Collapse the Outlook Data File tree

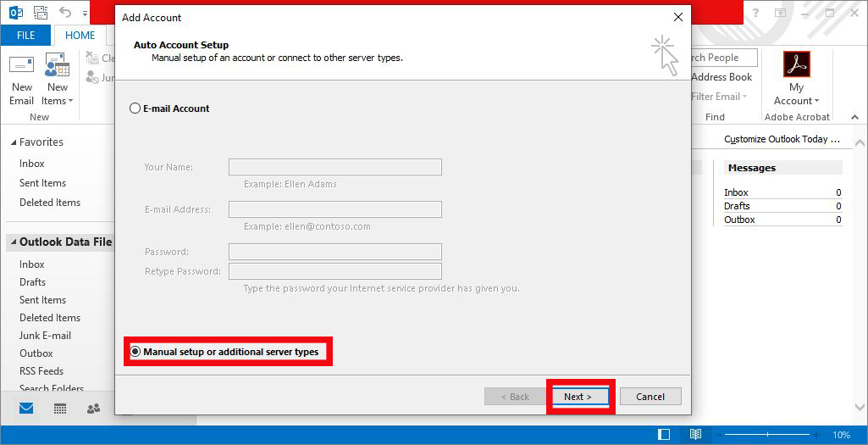click(13, 242)
